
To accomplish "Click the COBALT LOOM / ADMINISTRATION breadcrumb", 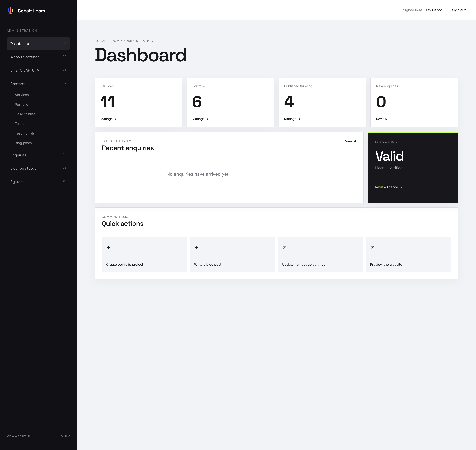I will tap(124, 41).
